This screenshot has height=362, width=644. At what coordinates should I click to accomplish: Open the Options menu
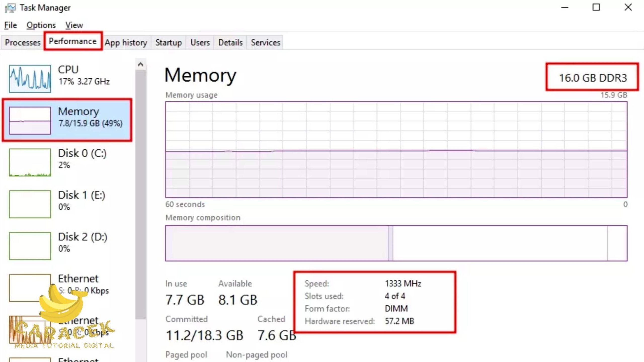[41, 25]
